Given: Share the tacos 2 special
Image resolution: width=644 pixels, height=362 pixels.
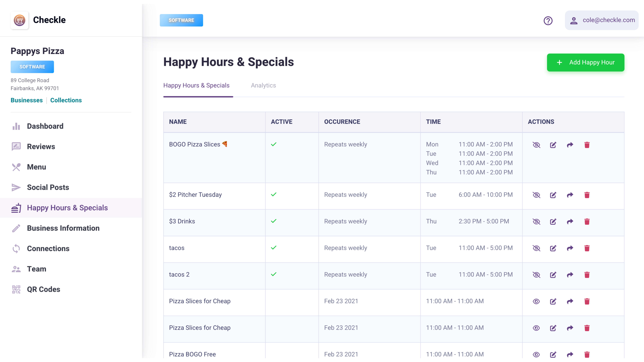Looking at the screenshot, I should click(570, 275).
